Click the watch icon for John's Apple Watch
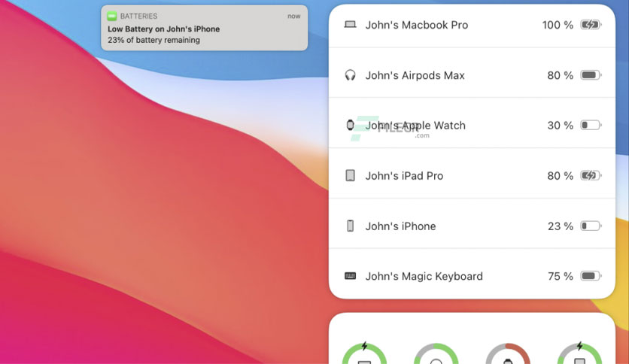The height and width of the screenshot is (364, 629). (350, 125)
